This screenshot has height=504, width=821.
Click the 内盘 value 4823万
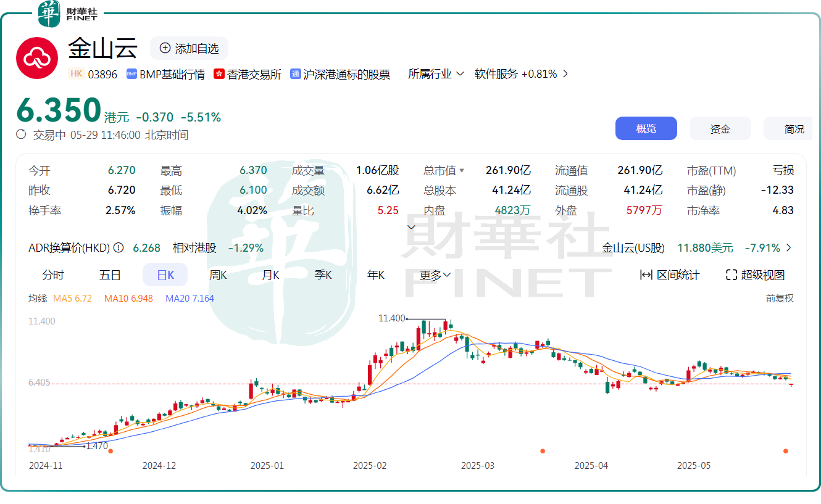point(512,210)
